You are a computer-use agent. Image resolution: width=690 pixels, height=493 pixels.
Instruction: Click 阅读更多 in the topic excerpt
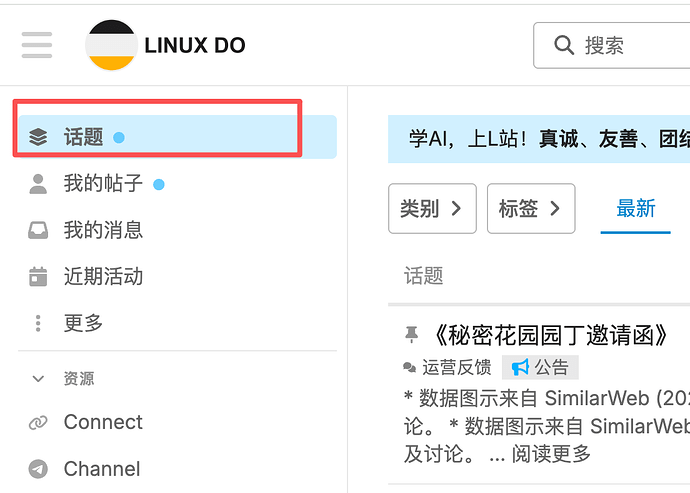tap(551, 454)
